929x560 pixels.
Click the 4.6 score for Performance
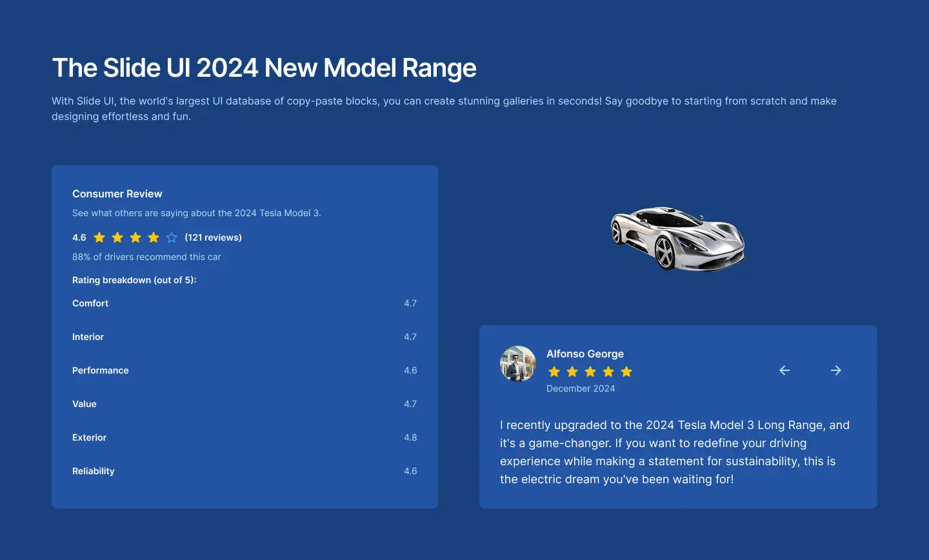(x=410, y=370)
